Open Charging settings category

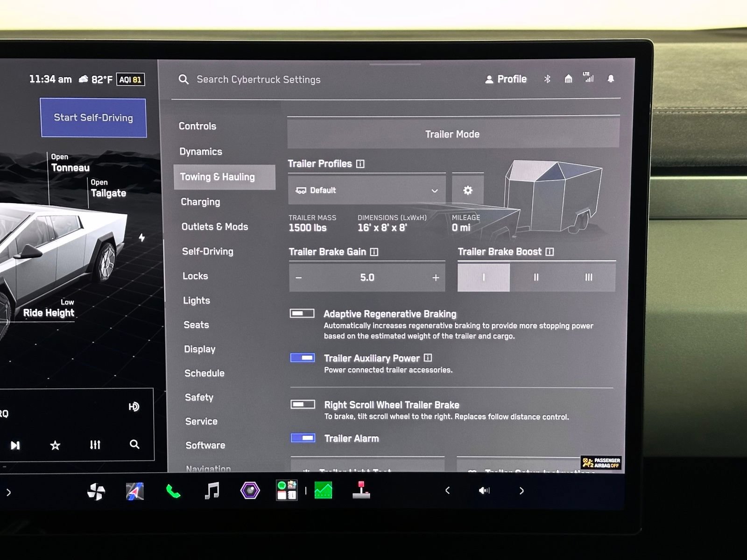pyautogui.click(x=200, y=202)
